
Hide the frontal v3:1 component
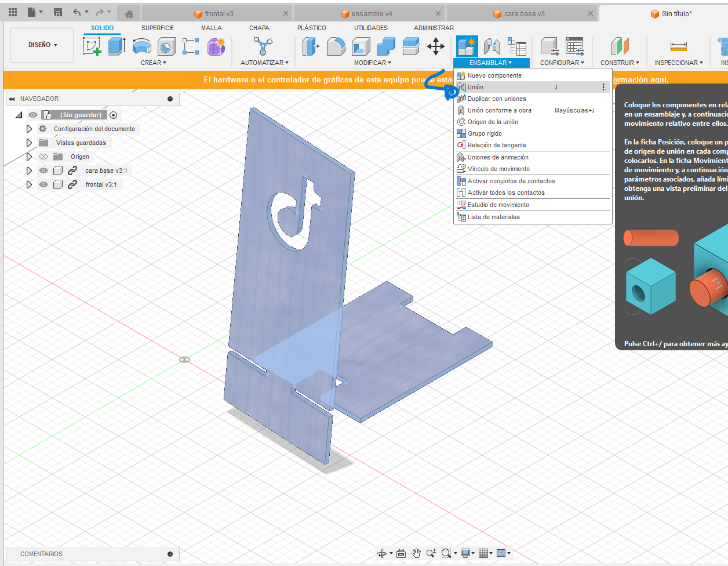tap(43, 184)
